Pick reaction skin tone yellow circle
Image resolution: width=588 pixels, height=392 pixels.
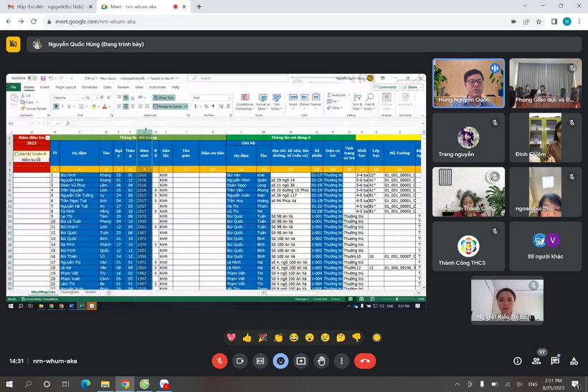coord(377,338)
